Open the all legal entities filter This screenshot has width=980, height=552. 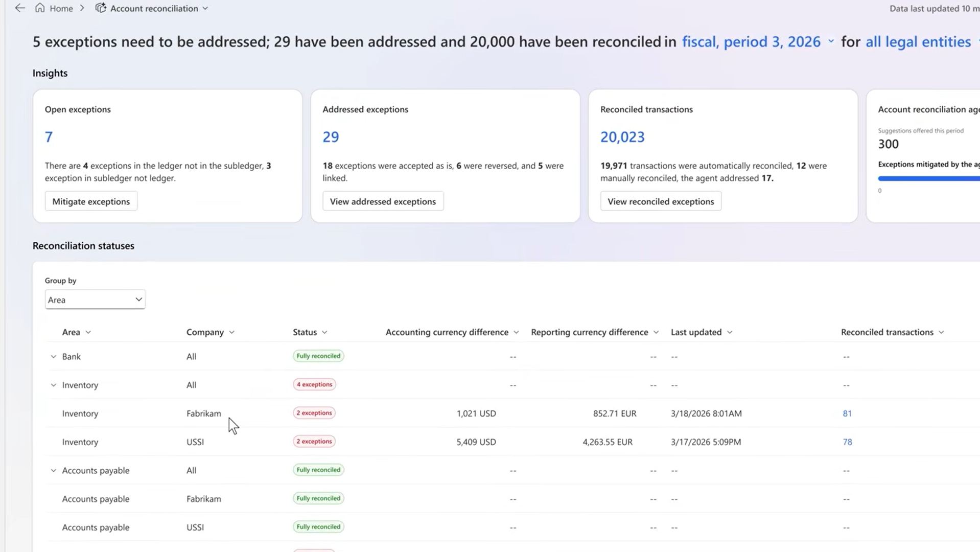[918, 42]
